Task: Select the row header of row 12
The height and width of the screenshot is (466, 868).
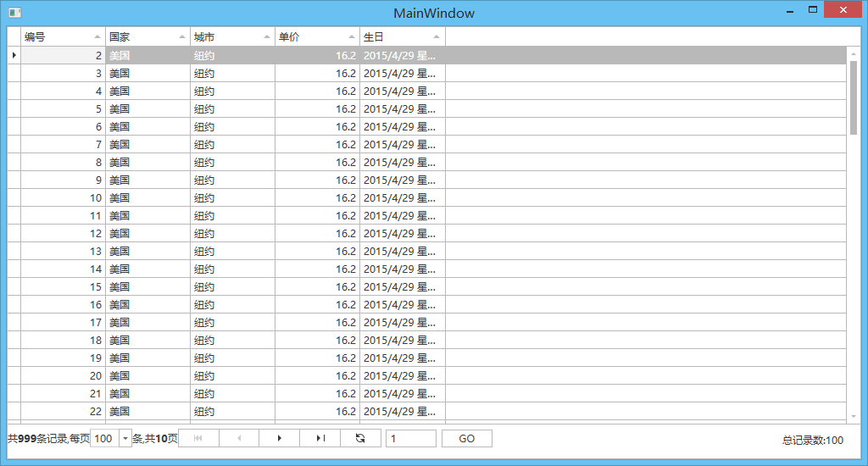Action: coord(14,233)
